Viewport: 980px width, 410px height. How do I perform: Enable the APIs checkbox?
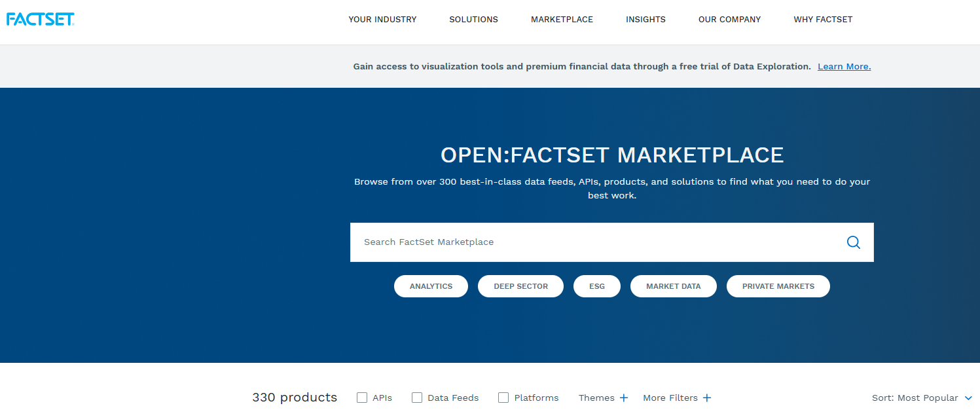(362, 398)
